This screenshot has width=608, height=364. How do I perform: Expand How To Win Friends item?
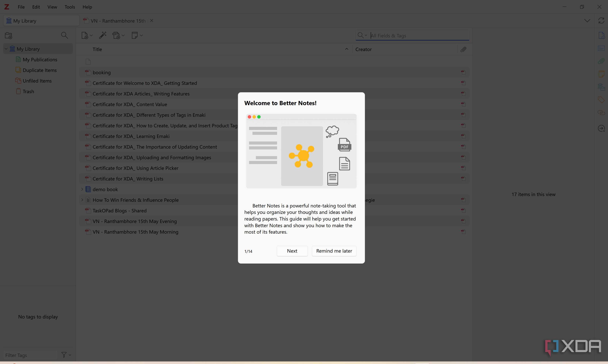(x=82, y=200)
